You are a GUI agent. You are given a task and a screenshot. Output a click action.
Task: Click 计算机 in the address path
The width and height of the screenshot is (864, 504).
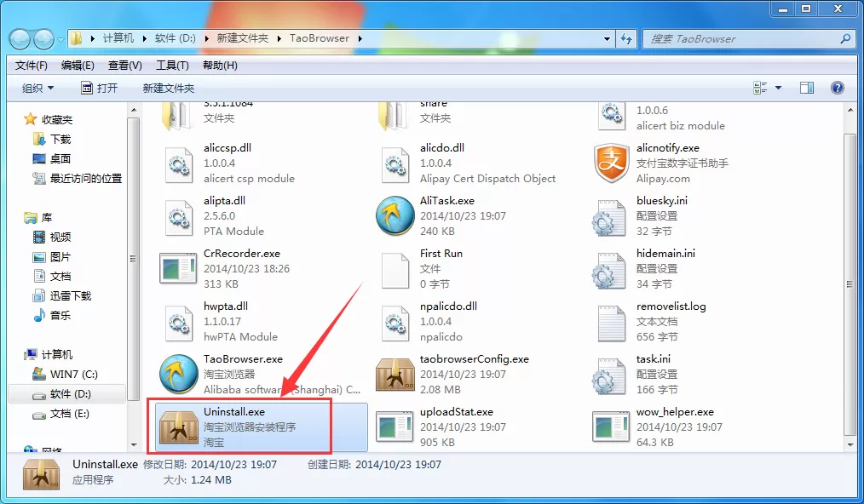click(x=118, y=38)
